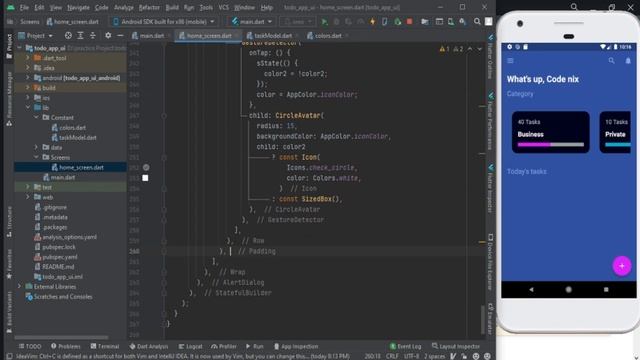640x360 pixels.
Task: Tap the Business category card
Action: pyautogui.click(x=551, y=132)
